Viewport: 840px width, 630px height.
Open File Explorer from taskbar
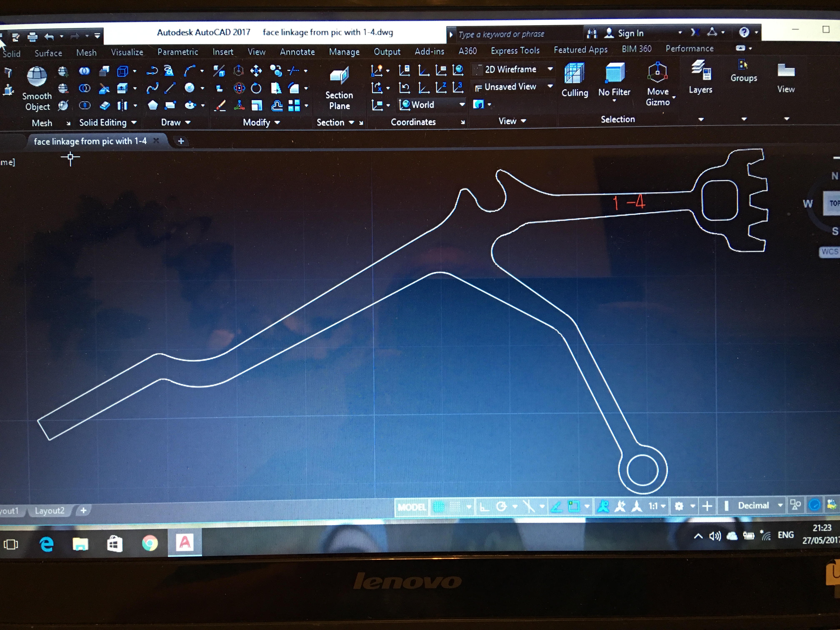click(x=80, y=544)
